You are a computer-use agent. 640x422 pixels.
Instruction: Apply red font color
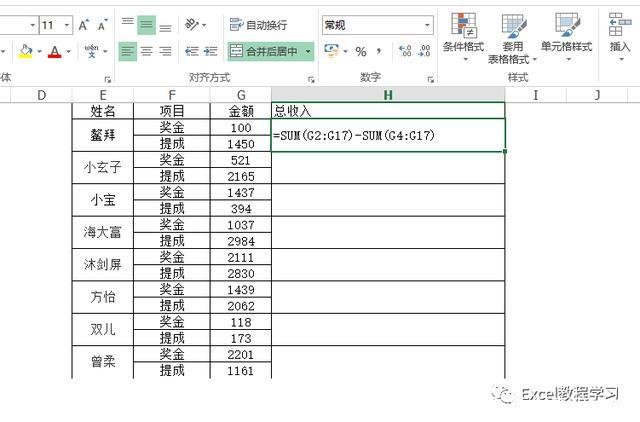55,51
